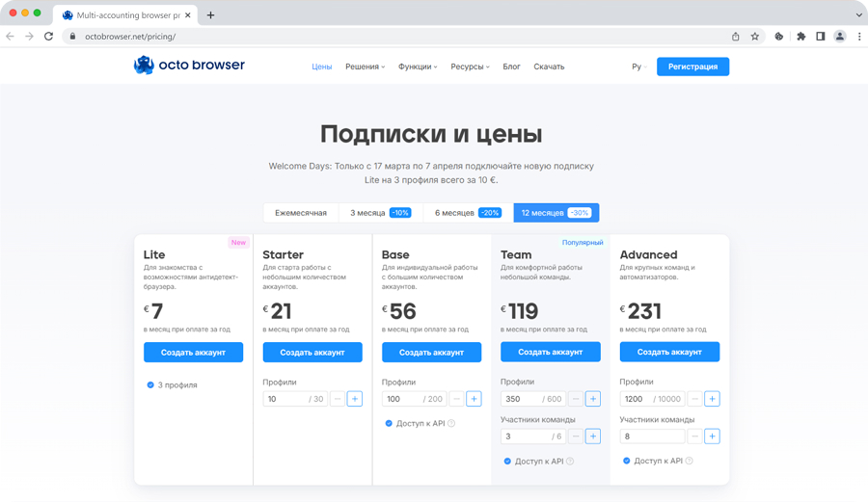Click the share icon in address bar
Viewport: 868px width, 502px height.
735,37
